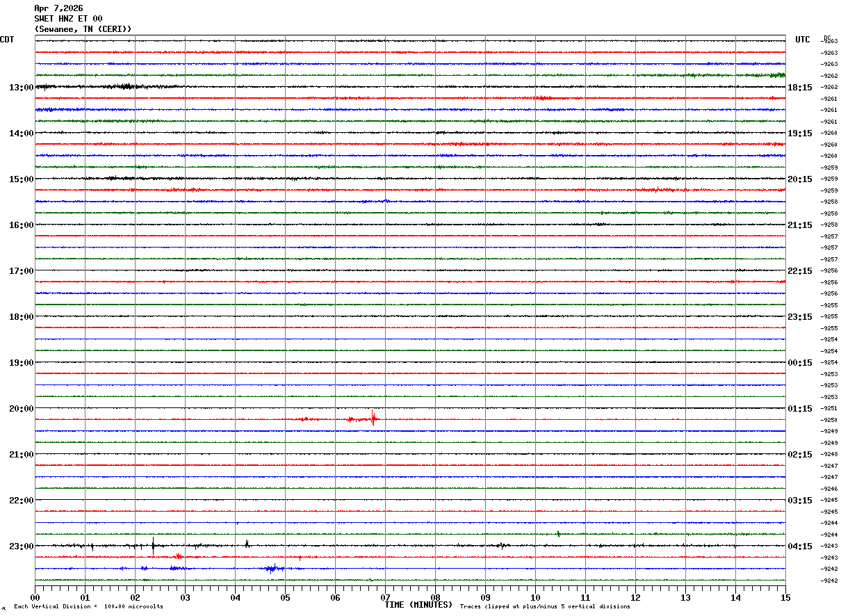Click the "UTC" timezone label
The width and height of the screenshot is (841, 616).
pos(803,40)
